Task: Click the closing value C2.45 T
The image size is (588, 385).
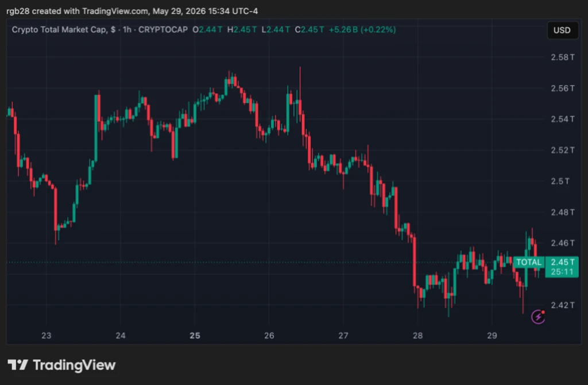Action: (x=310, y=30)
